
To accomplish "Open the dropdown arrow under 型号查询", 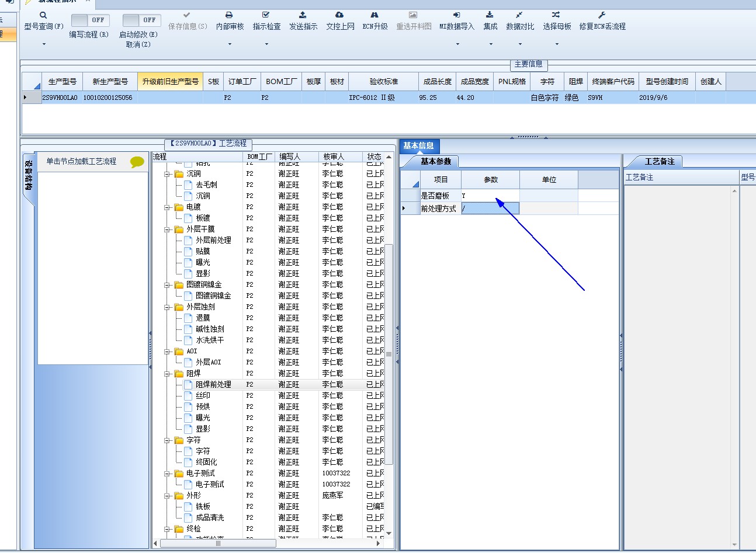I will point(44,44).
